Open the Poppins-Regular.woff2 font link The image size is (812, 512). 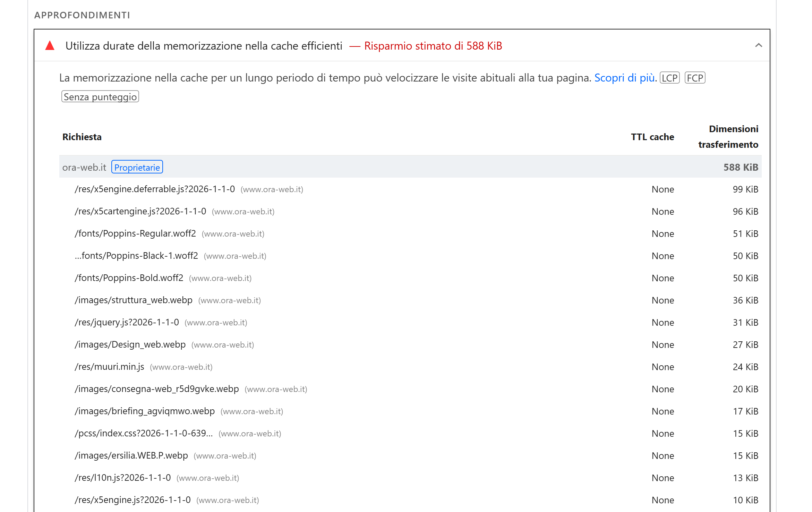click(135, 233)
